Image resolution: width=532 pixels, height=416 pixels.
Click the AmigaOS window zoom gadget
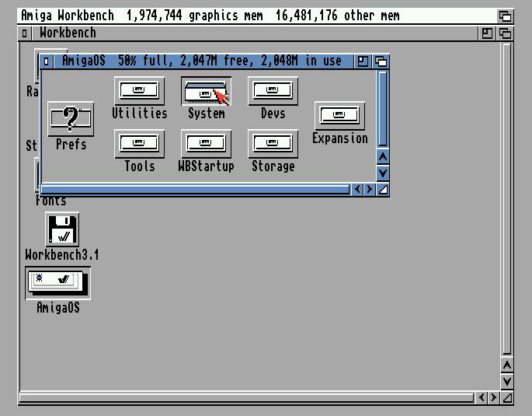(363, 61)
